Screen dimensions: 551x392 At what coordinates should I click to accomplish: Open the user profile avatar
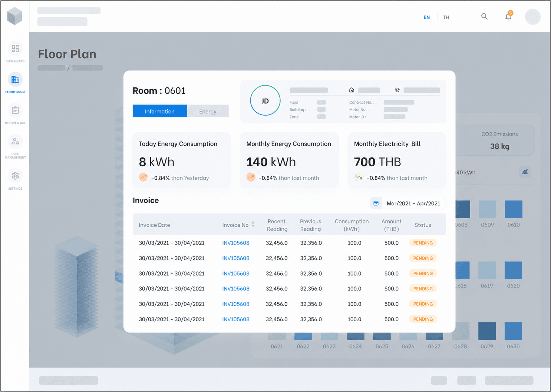pos(533,17)
